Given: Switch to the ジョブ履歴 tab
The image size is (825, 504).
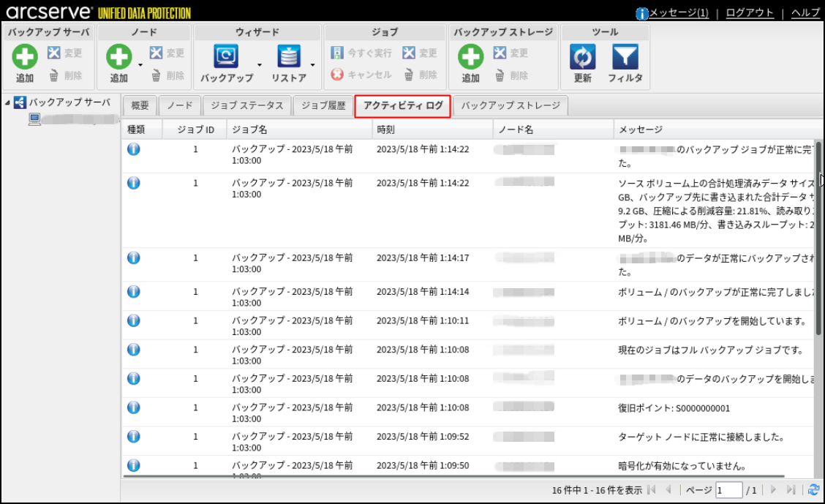Looking at the screenshot, I should (323, 106).
